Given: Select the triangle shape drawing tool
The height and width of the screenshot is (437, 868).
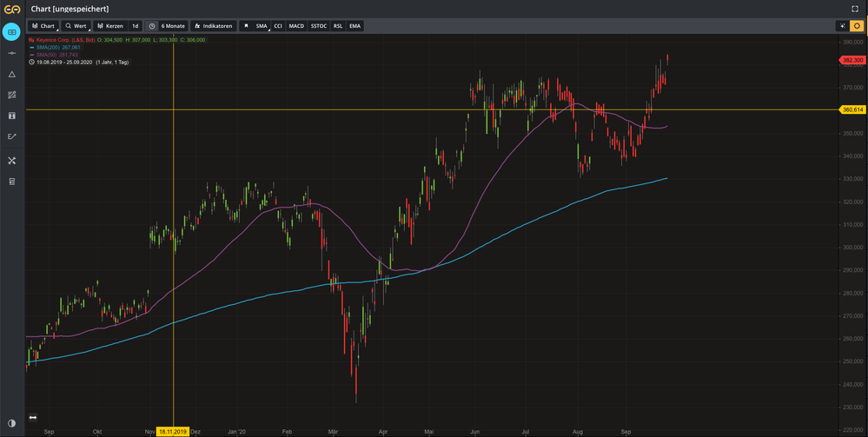Looking at the screenshot, I should [x=12, y=75].
